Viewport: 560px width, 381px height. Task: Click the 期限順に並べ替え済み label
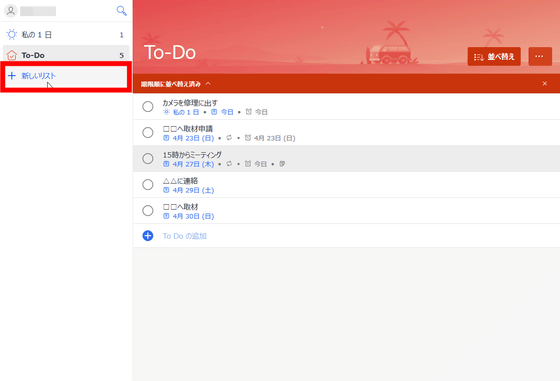pos(170,84)
